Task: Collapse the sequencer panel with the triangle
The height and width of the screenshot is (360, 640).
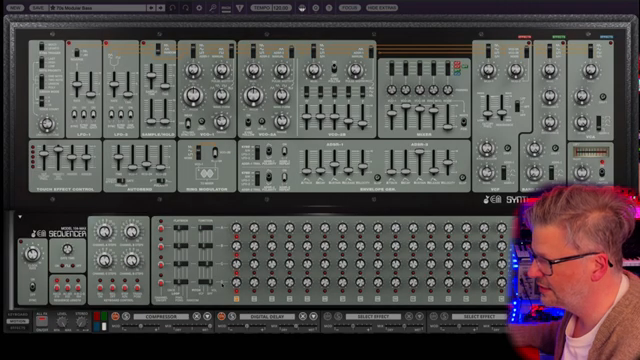Action: [20, 217]
